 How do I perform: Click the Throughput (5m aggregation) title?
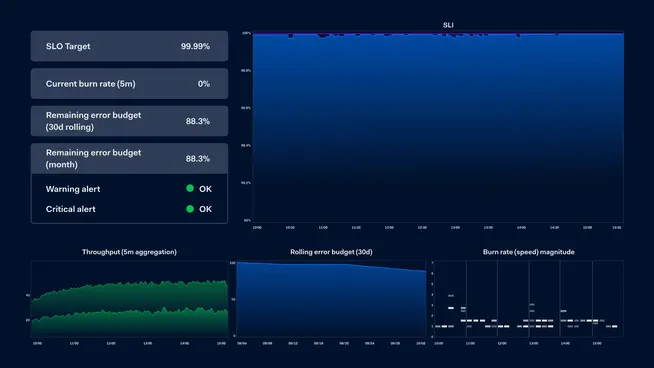tap(129, 252)
